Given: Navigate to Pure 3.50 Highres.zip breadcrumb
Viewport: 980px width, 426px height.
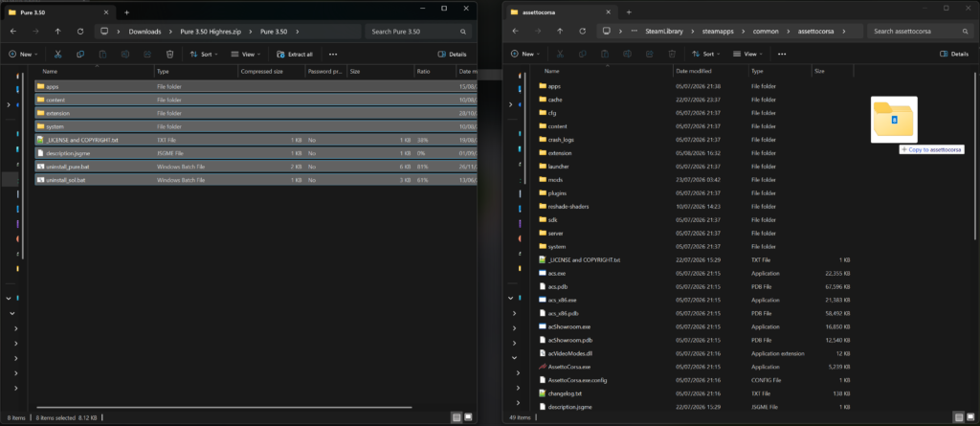Looking at the screenshot, I should 211,32.
